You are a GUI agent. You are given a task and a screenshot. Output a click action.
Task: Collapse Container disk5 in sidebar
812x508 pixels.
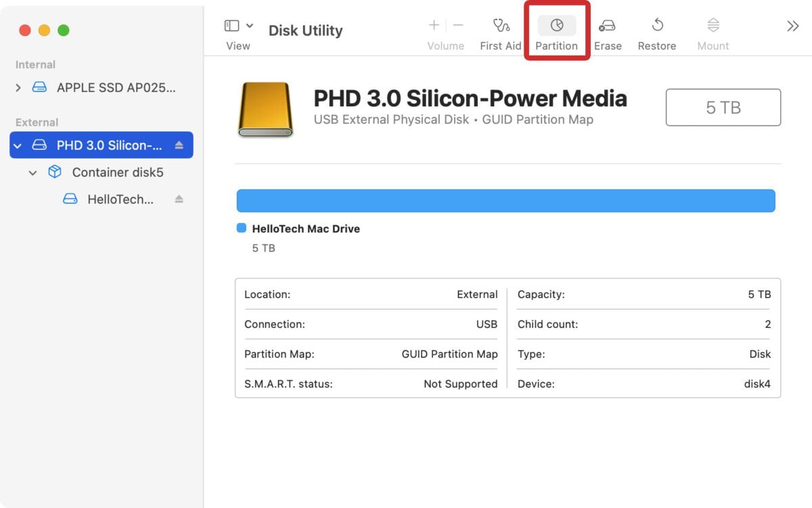click(33, 172)
